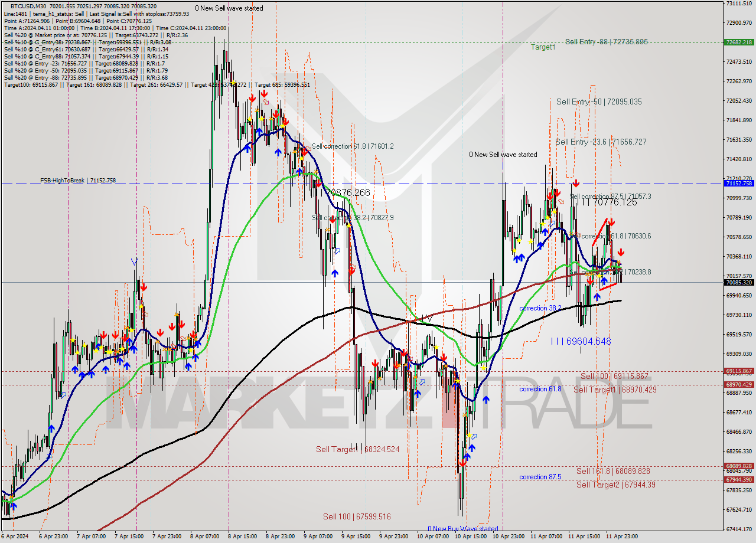The height and width of the screenshot is (543, 756).
Task: Click the 'Sell correction 38.2 | 70827.9' label
Action: (353, 217)
